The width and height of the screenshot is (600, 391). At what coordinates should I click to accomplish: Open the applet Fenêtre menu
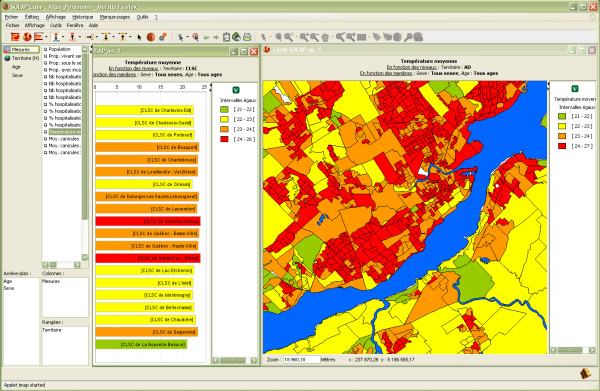(75, 25)
